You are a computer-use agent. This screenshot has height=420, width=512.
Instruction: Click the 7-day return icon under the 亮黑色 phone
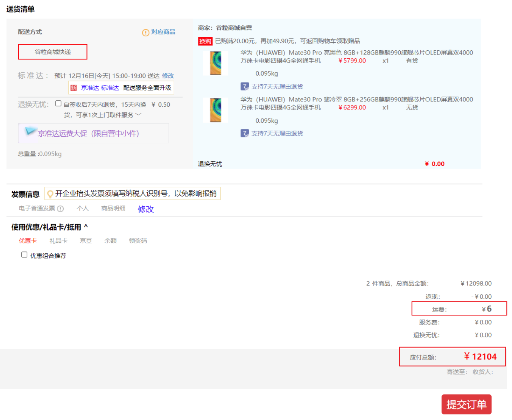(x=245, y=86)
